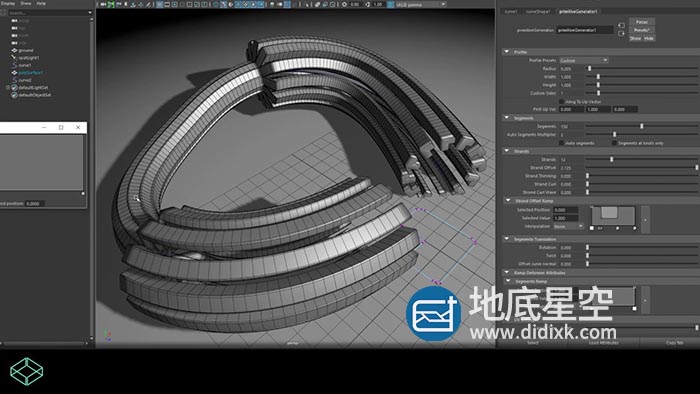Click the Show button
The image size is (700, 394).
[635, 38]
